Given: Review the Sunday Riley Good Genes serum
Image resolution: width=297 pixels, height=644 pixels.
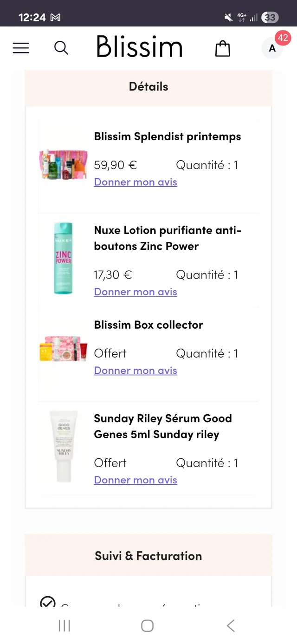Looking at the screenshot, I should pyautogui.click(x=136, y=480).
